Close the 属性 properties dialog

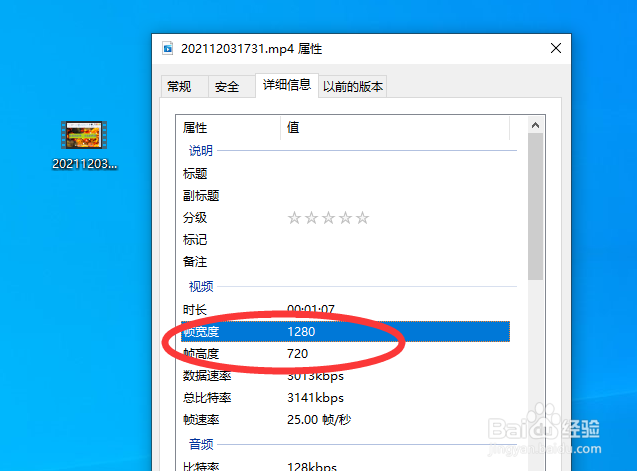tap(556, 48)
